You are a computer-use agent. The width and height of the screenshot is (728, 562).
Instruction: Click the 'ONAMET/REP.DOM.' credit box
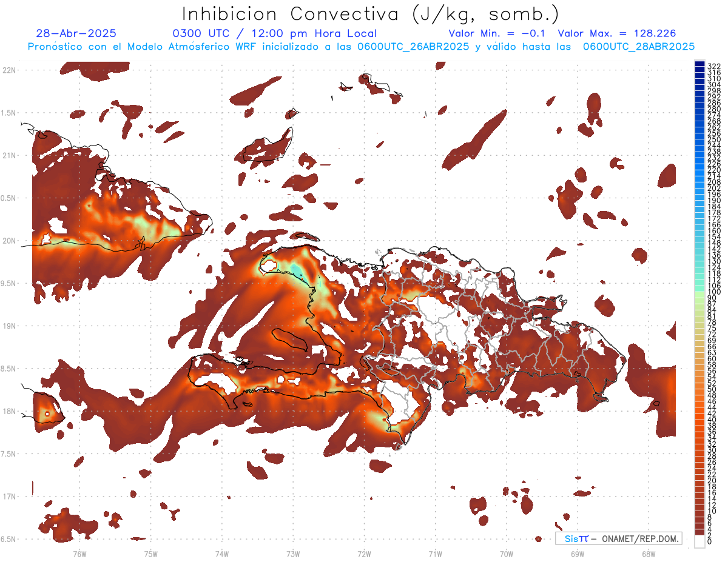click(618, 538)
